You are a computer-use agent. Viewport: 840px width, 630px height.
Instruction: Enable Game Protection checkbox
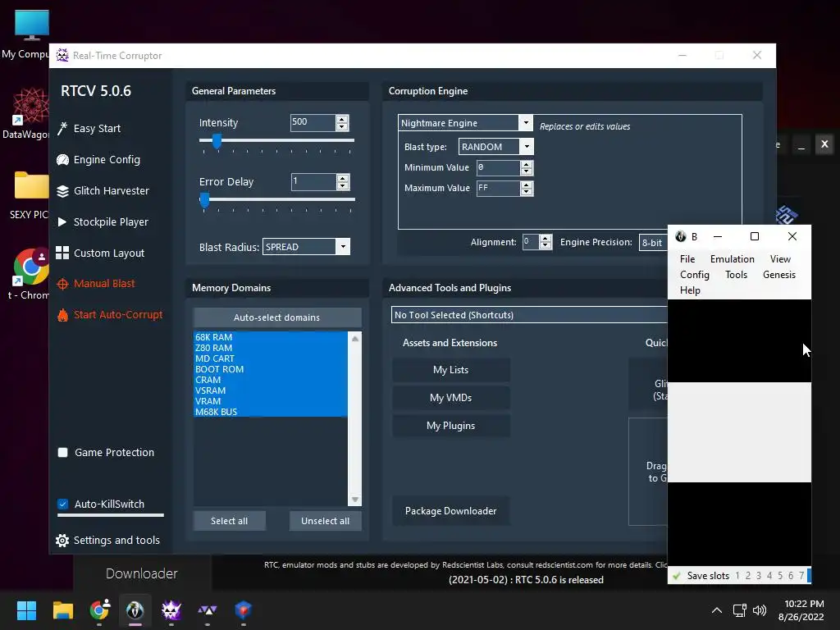[62, 453]
